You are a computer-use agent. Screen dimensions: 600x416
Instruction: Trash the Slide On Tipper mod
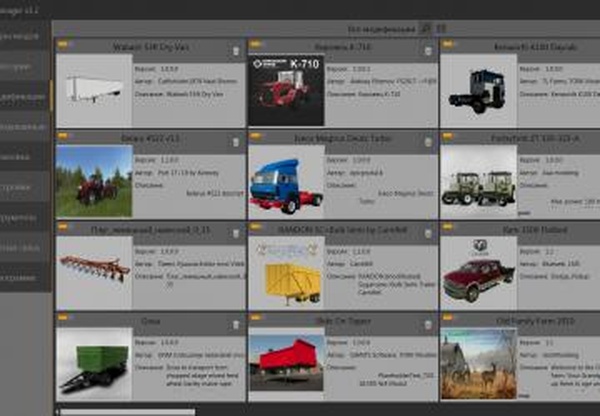pos(428,325)
